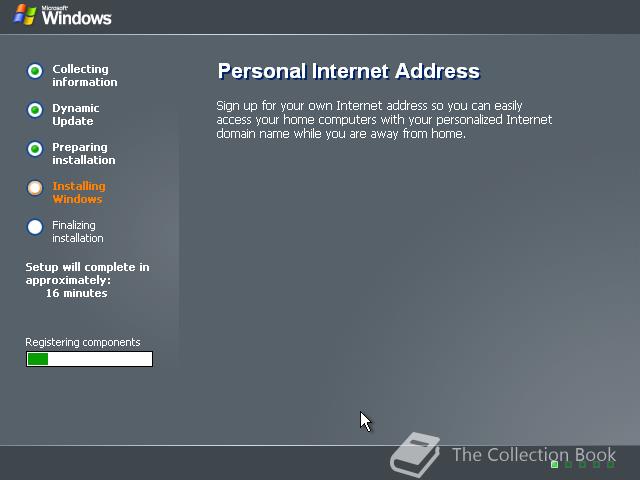Click the 16 minutes remaining time estimate

click(x=76, y=293)
